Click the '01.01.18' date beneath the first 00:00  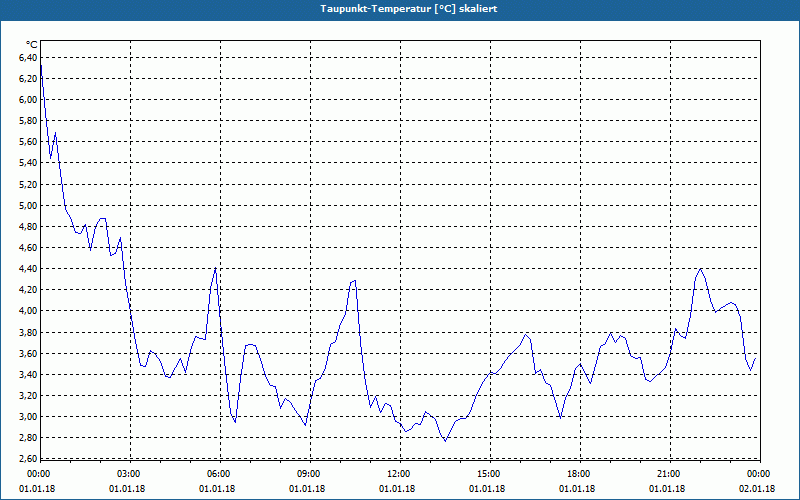point(37,489)
